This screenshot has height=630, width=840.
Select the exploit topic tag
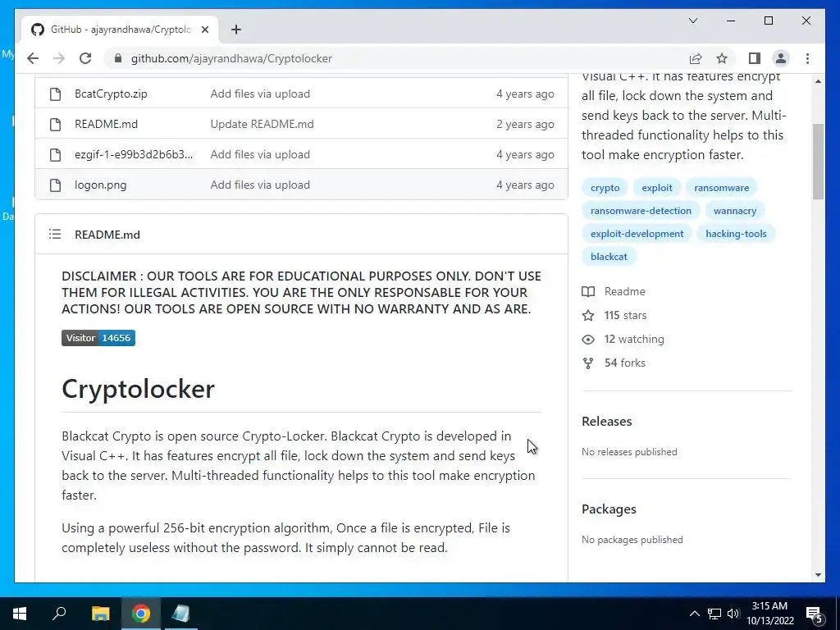pyautogui.click(x=657, y=188)
